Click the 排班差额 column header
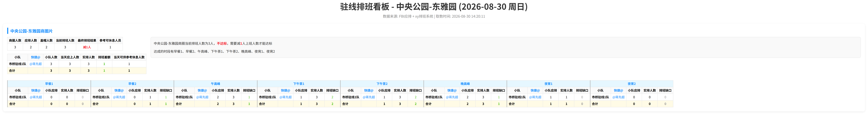This screenshot has height=115, width=868. 104,57
